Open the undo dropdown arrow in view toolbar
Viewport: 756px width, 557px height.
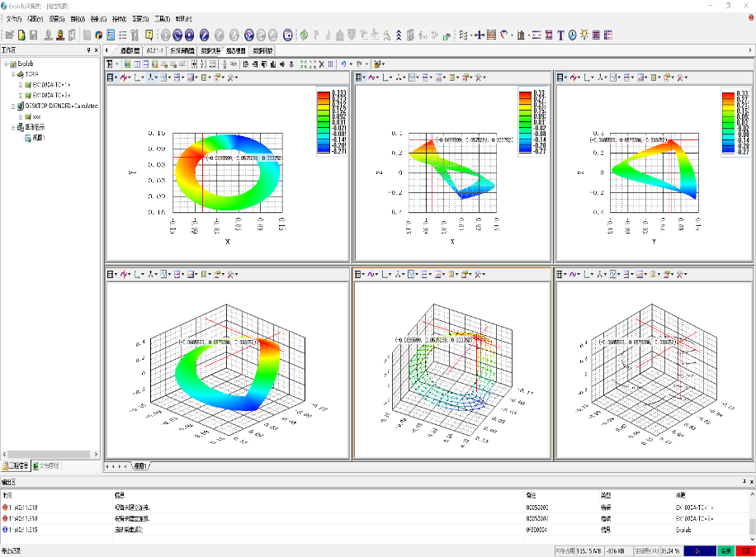coord(352,64)
